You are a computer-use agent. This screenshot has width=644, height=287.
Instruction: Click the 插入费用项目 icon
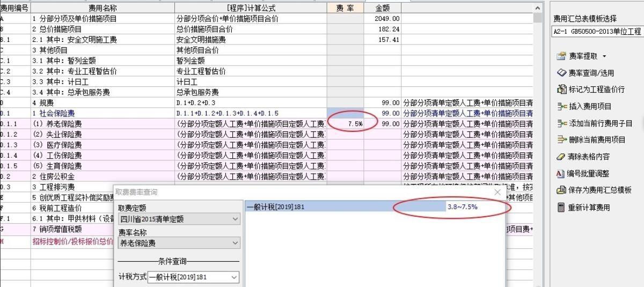(x=561, y=106)
